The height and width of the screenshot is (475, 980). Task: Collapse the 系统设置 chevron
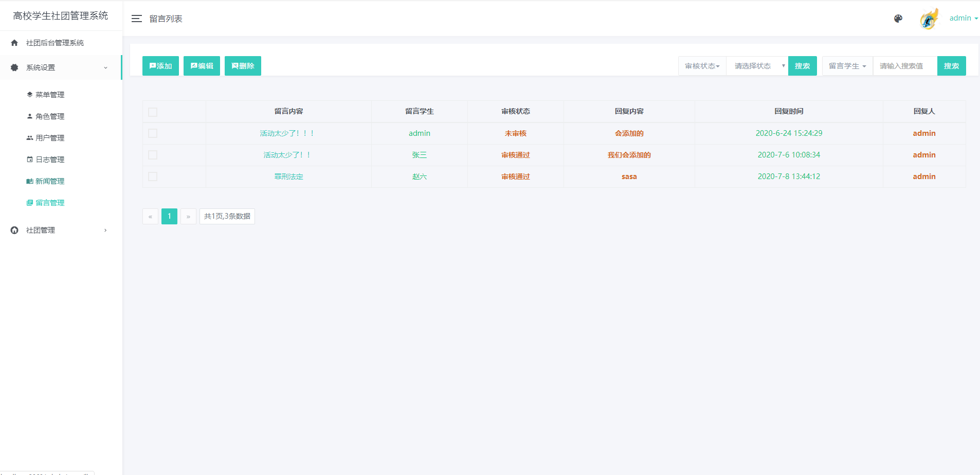coord(105,67)
